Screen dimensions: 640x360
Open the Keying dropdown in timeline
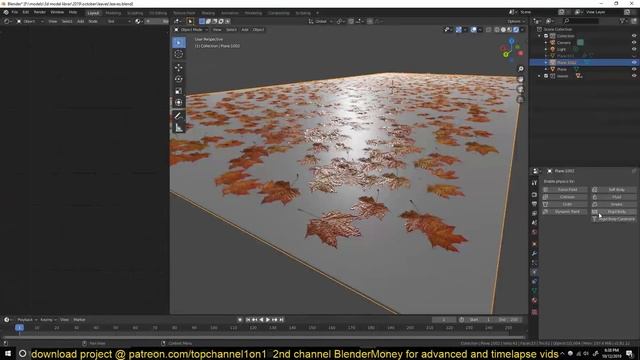click(48, 320)
